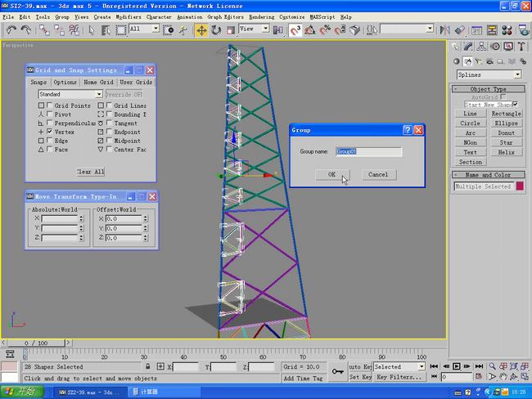This screenshot has width=532, height=399.
Task: Open the Named Selection Sets dropdown
Action: (407, 29)
